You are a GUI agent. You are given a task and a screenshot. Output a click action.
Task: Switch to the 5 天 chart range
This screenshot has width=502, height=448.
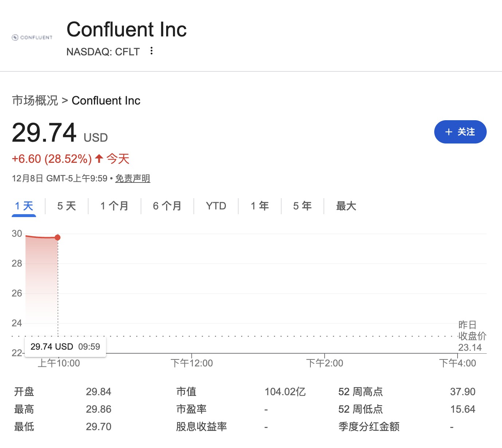coord(67,206)
